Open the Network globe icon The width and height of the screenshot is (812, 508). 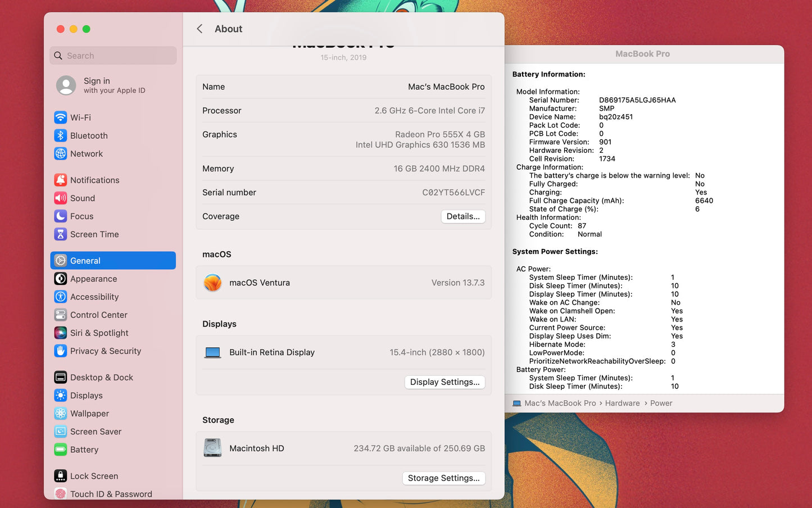coord(60,153)
